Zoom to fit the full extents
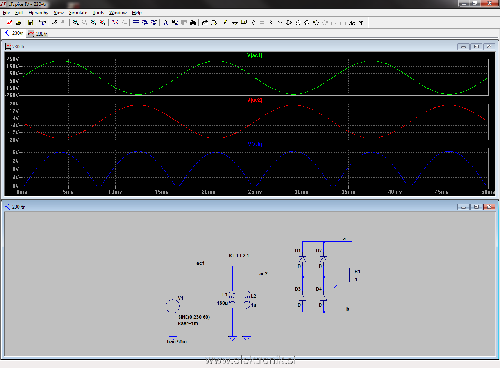Screen dimensions: 500x368 click(102, 22)
